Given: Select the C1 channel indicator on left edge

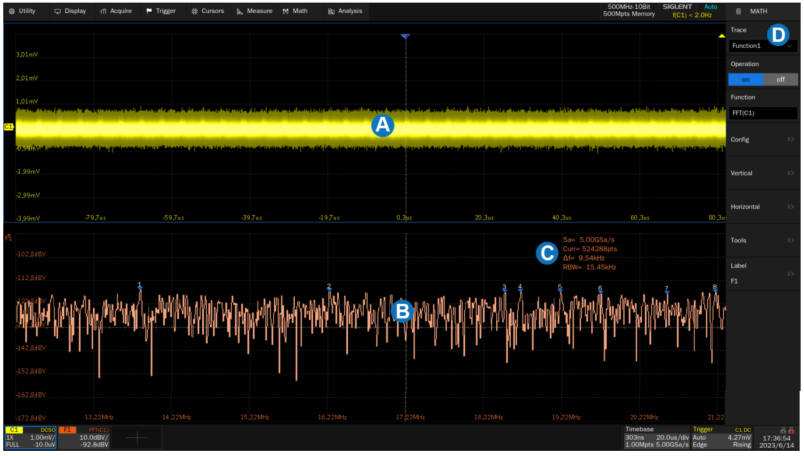Looking at the screenshot, I should tap(8, 127).
